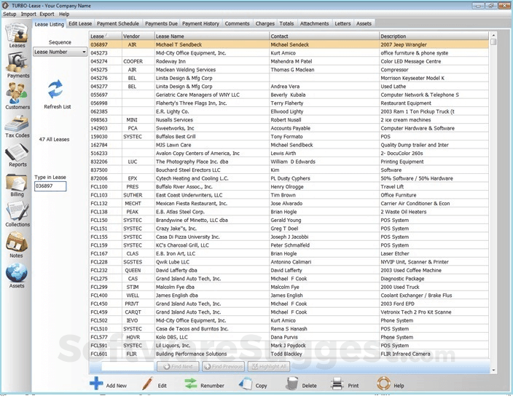Click the Renumber button

pyautogui.click(x=204, y=384)
